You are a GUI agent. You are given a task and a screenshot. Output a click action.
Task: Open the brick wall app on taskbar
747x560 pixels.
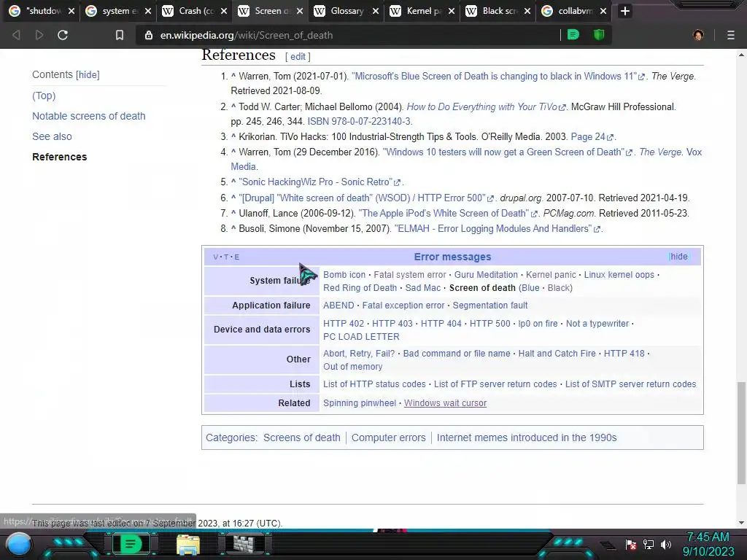[244, 544]
